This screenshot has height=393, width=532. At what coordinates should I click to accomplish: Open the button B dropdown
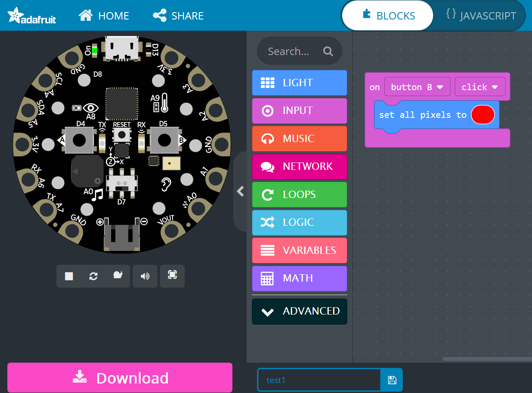(417, 87)
